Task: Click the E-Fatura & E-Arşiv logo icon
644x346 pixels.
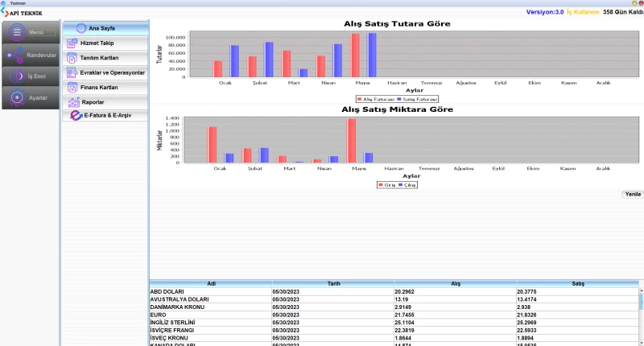Action: (76, 116)
